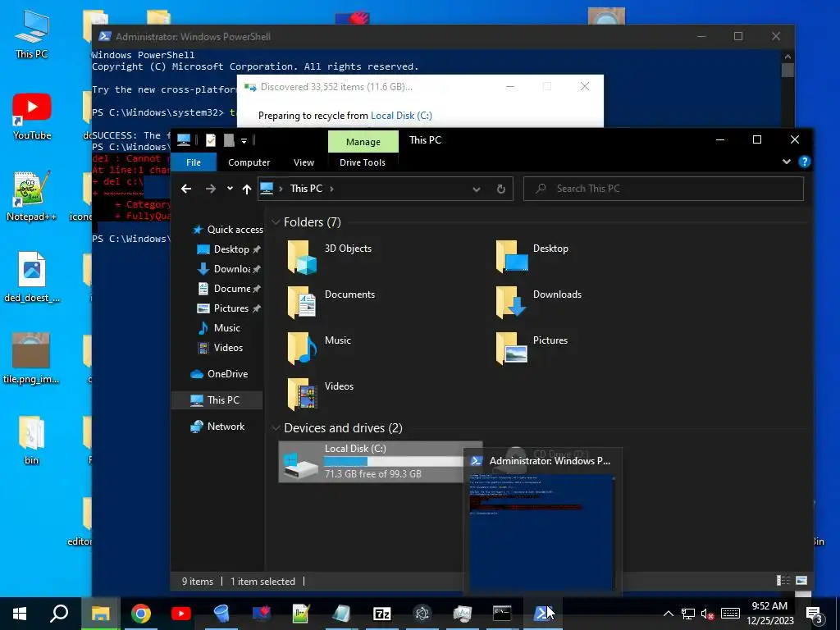The height and width of the screenshot is (630, 840).
Task: Go back using the back arrow
Action: tap(186, 189)
